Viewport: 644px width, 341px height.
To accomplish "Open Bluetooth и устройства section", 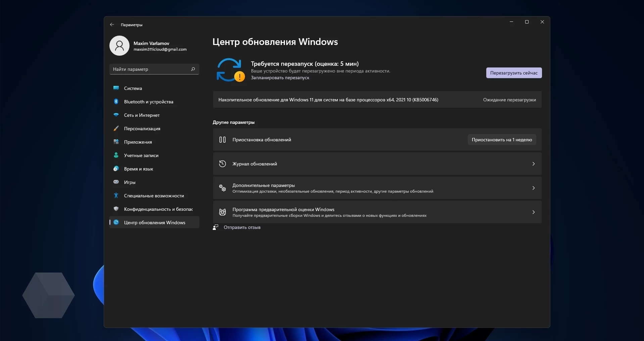I will coord(154,102).
